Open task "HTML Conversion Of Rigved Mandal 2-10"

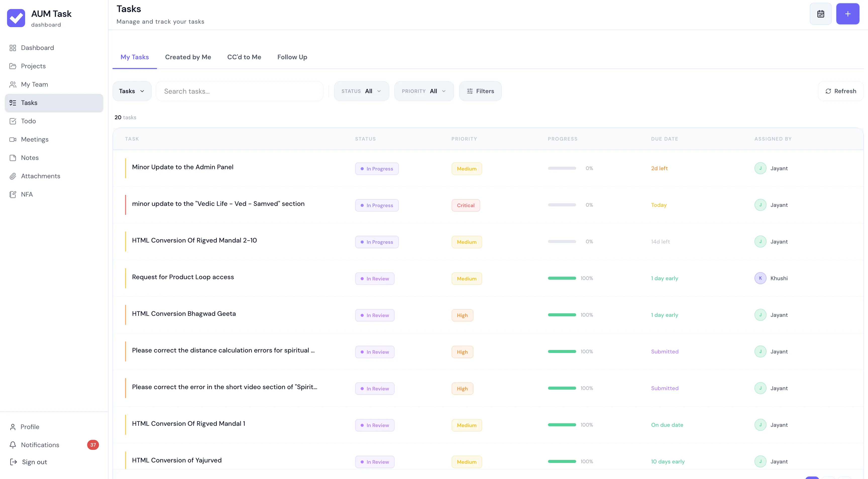click(x=194, y=241)
